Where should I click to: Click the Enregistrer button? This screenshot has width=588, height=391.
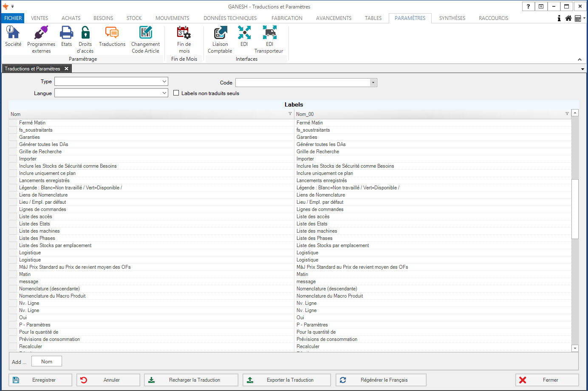(x=40, y=380)
